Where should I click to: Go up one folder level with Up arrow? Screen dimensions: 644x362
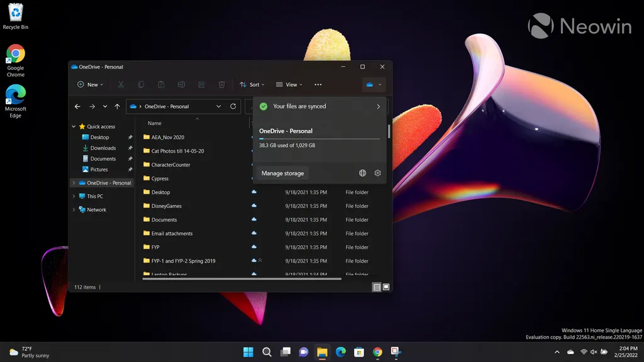117,106
